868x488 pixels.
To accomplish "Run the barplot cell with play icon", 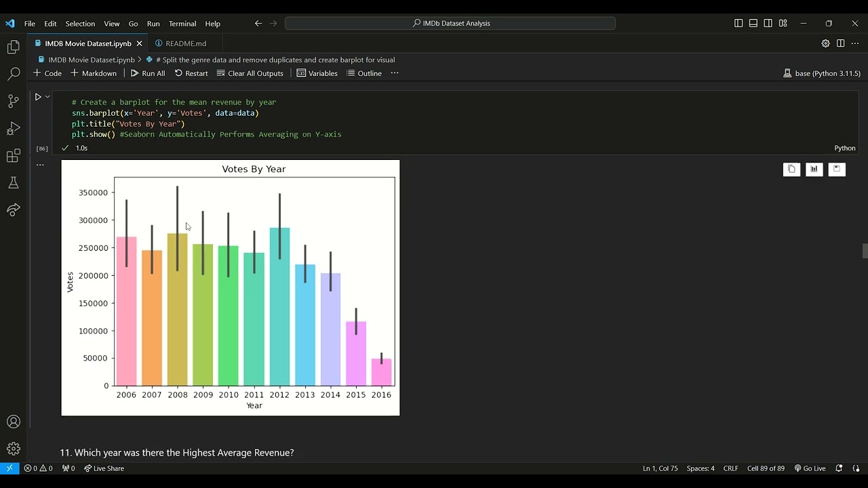I will coord(38,97).
